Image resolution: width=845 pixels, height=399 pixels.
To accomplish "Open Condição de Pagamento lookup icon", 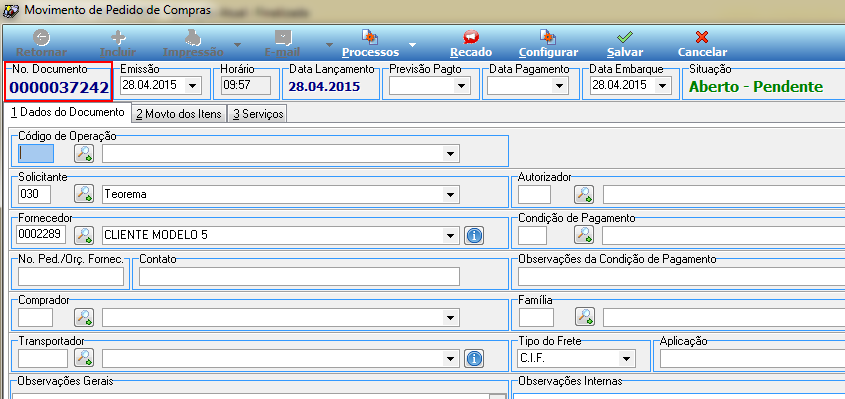I will click(x=584, y=235).
